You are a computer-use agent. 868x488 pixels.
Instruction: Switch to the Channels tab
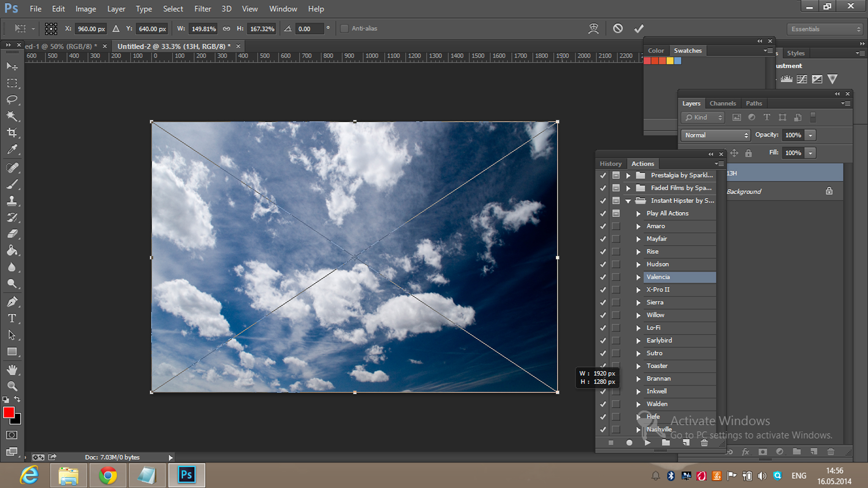(722, 103)
